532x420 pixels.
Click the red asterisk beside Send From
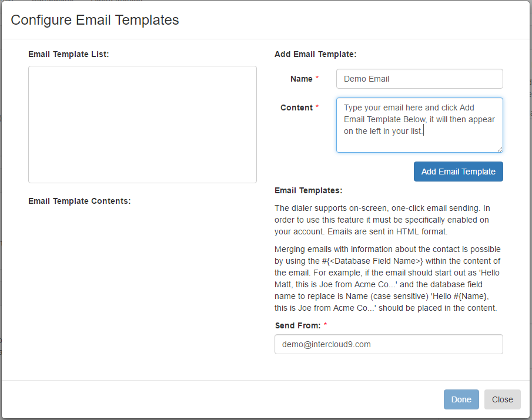coord(325,324)
